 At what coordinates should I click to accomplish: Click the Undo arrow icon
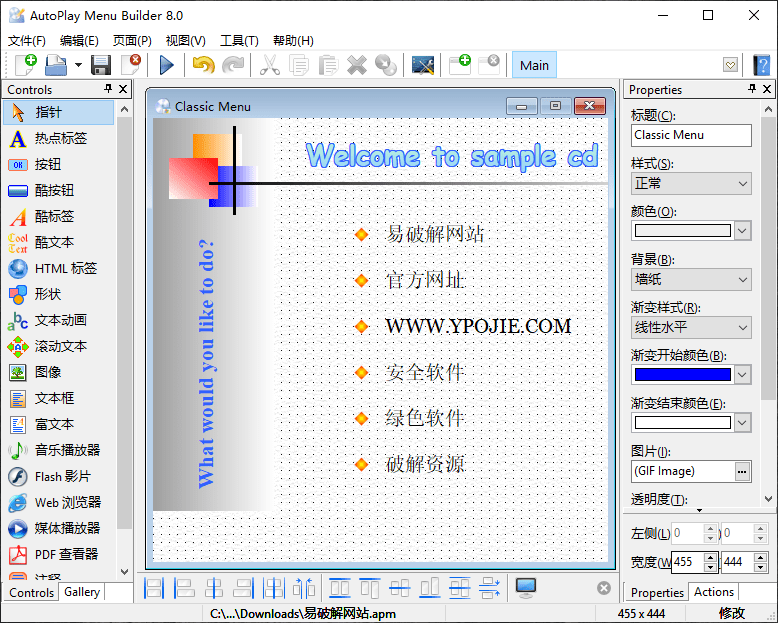click(203, 65)
